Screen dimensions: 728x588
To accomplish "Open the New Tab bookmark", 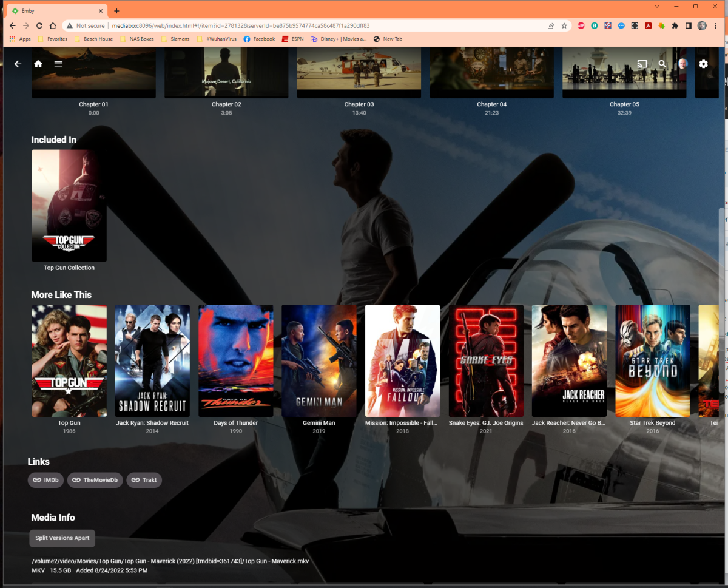I will [x=388, y=39].
